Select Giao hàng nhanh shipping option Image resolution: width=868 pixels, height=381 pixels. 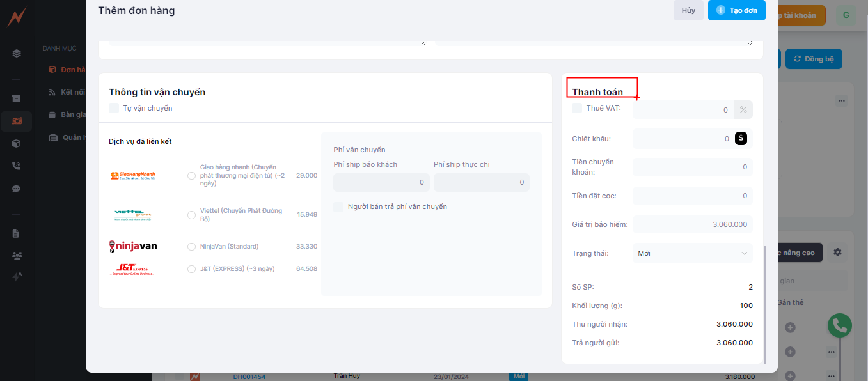point(191,175)
